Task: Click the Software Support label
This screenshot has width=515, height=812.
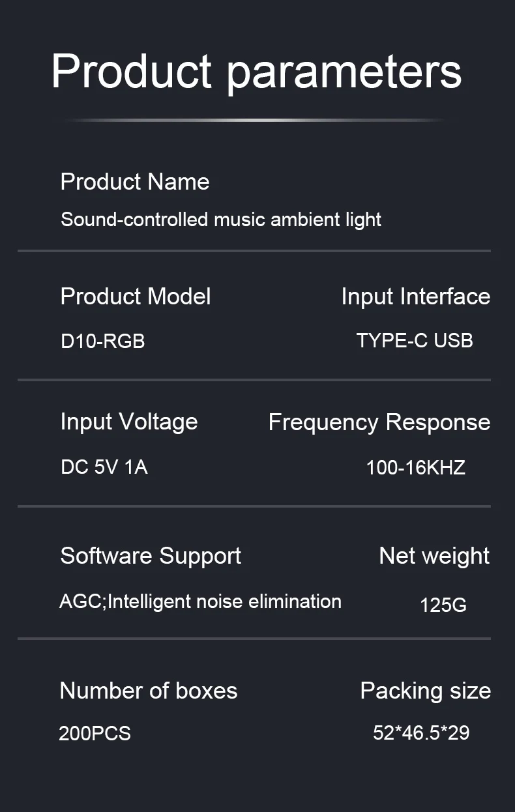Action: tap(151, 556)
